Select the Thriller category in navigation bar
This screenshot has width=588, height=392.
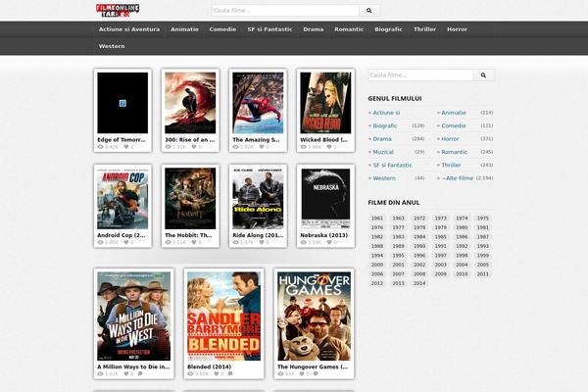pos(424,29)
